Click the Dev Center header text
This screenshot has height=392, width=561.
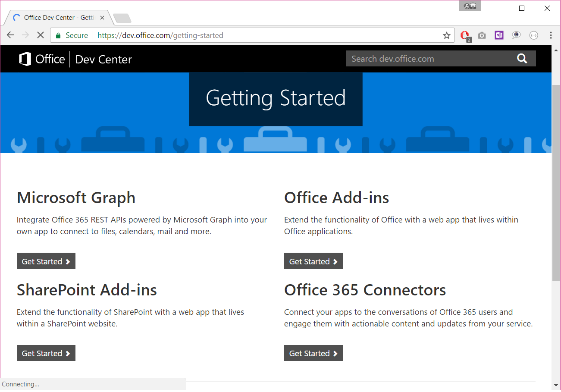click(103, 59)
